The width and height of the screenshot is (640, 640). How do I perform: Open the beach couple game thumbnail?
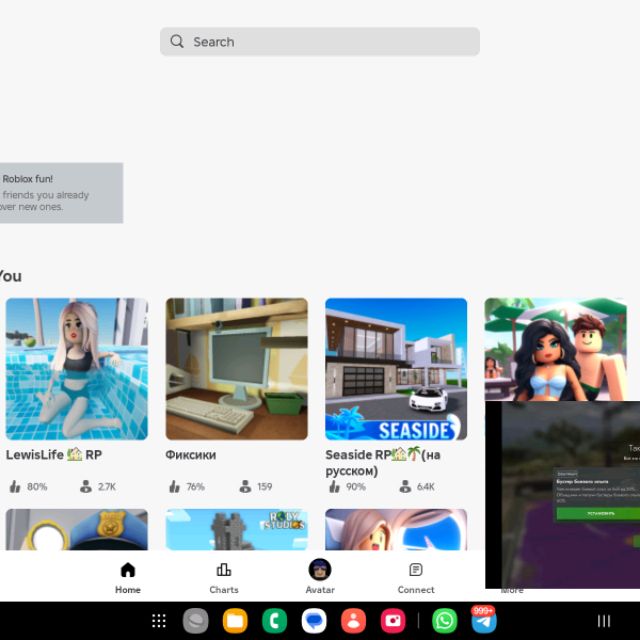(556, 349)
